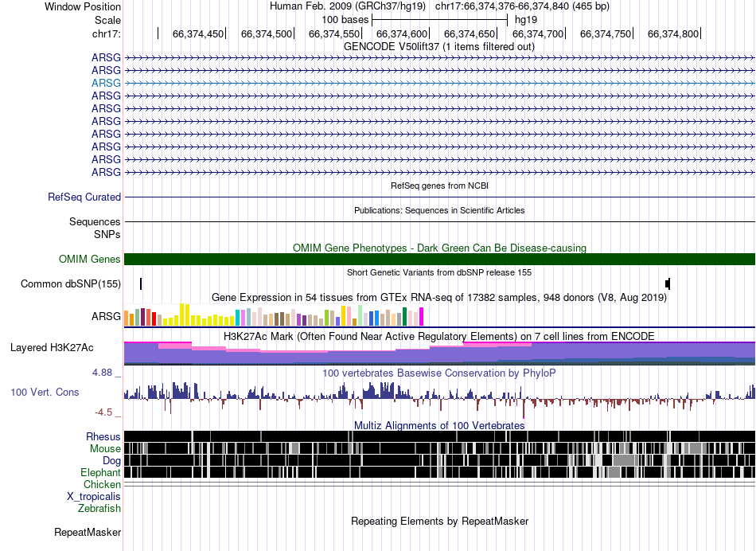Viewport: 756px width, 551px height.
Task: Select the Dog alignment row label
Action: point(111,461)
